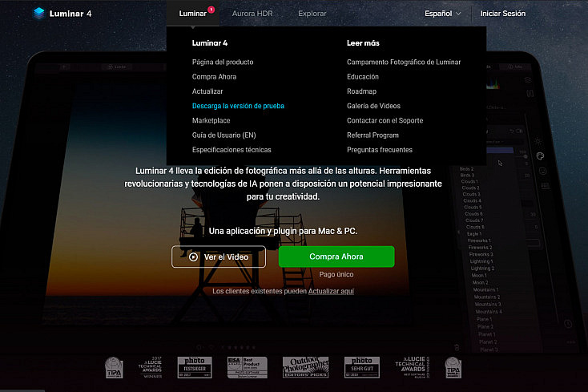Screen dimensions: 588x392
Task: Open the Referral Program link
Action: click(x=373, y=135)
